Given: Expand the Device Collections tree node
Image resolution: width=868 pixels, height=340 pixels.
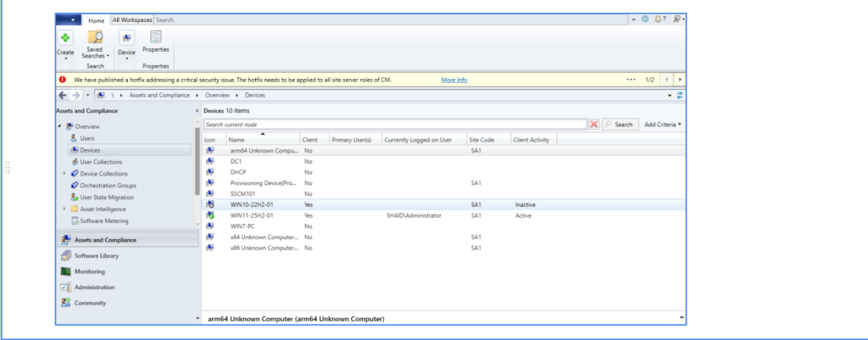Looking at the screenshot, I should (64, 174).
